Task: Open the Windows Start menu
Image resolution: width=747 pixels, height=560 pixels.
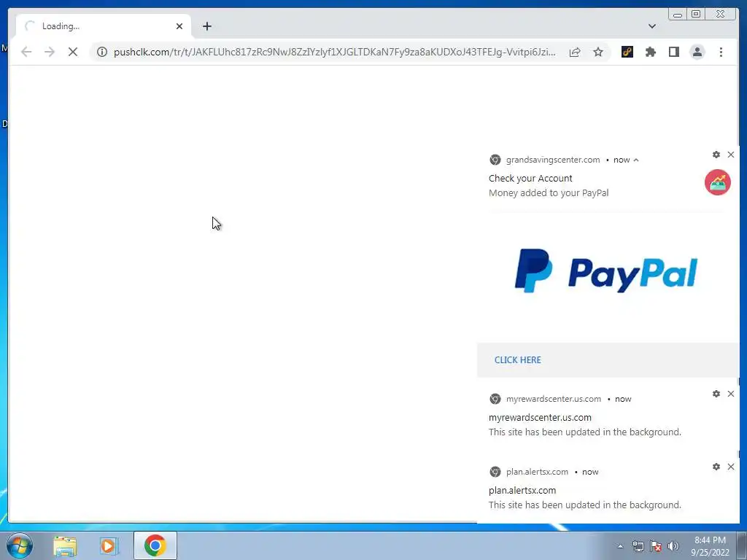Action: [x=19, y=545]
